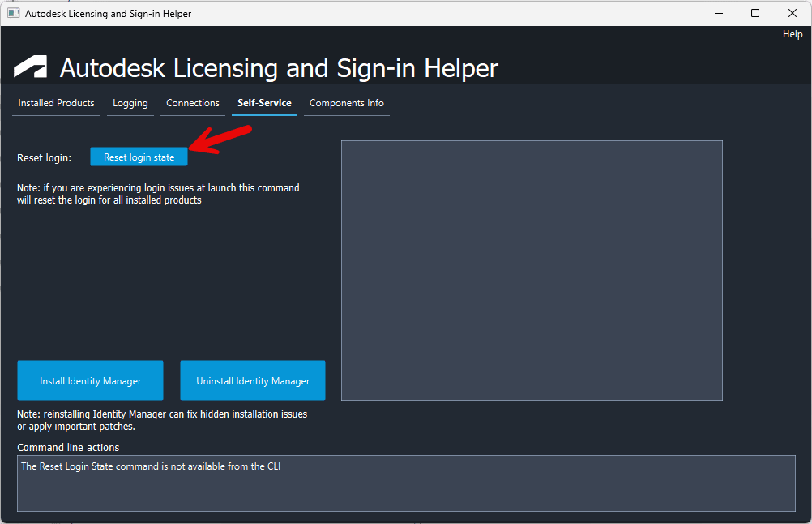The height and width of the screenshot is (524, 812).
Task: Maximize the helper window
Action: click(x=755, y=13)
